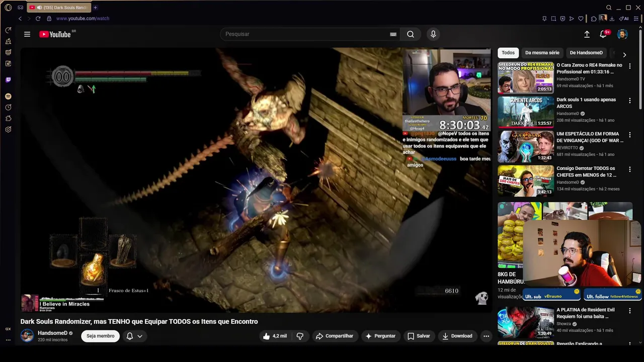The height and width of the screenshot is (362, 644).
Task: Click the Compartilhar button
Action: point(334,336)
